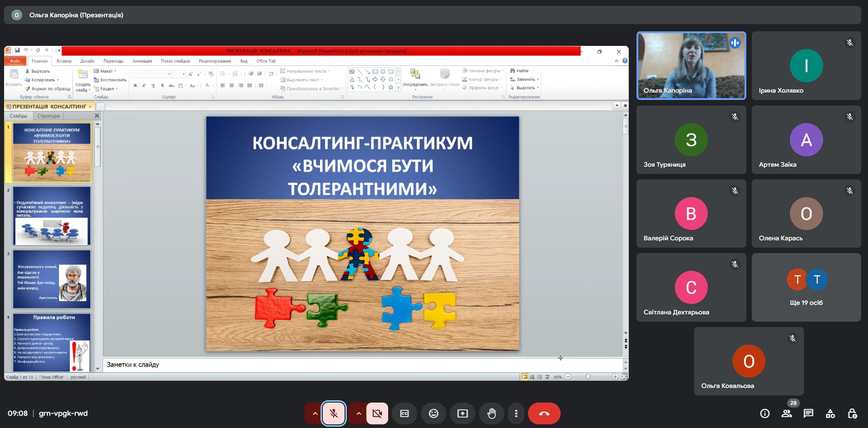
Task: Open more options three-dot menu
Action: pyautogui.click(x=516, y=413)
